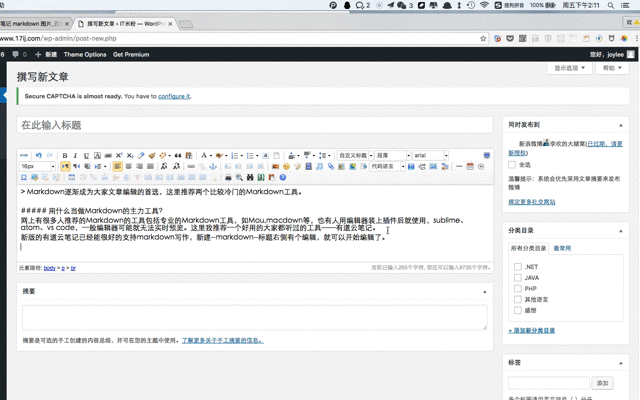
Task: Open font color dropdown arrow
Action: click(211, 156)
